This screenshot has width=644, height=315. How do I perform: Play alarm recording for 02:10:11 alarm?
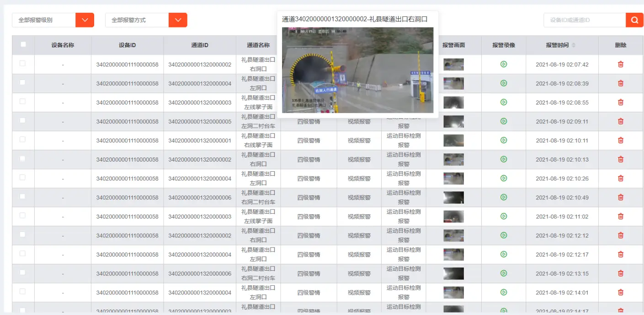pyautogui.click(x=504, y=140)
